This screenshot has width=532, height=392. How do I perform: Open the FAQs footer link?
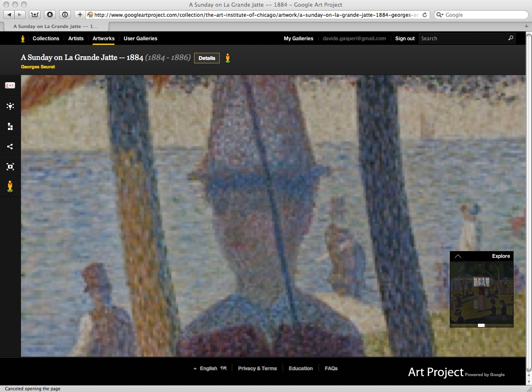331,369
